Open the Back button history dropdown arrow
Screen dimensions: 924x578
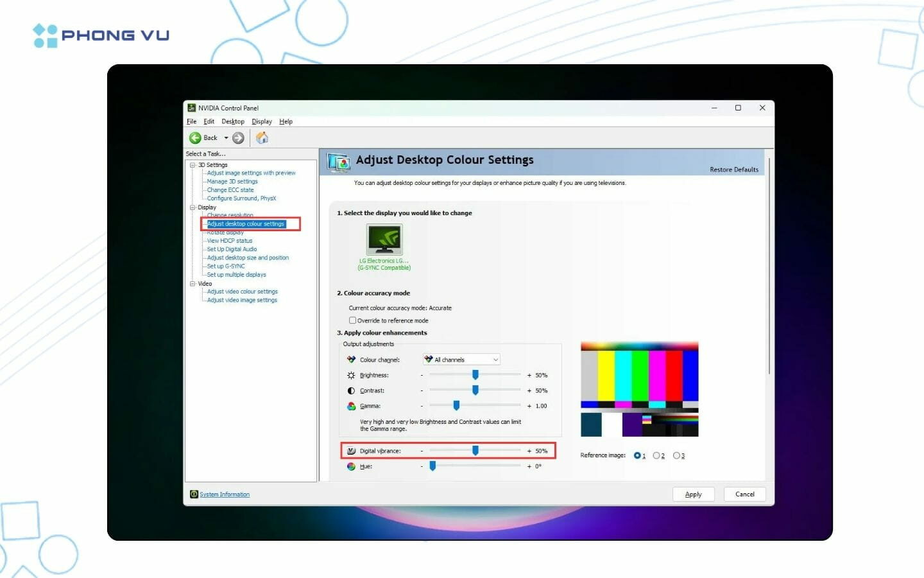(226, 138)
